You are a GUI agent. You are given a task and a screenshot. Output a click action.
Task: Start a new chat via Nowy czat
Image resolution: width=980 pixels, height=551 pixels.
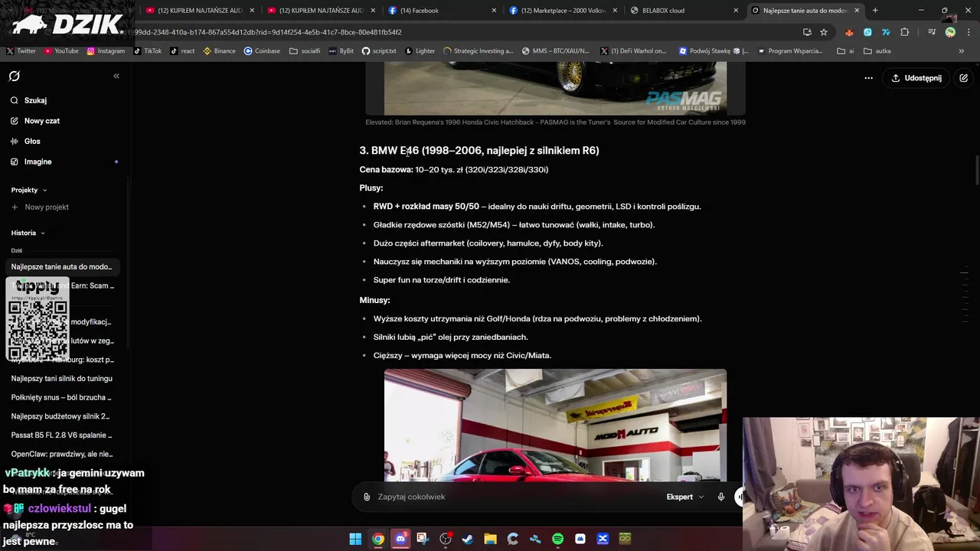tap(34, 121)
